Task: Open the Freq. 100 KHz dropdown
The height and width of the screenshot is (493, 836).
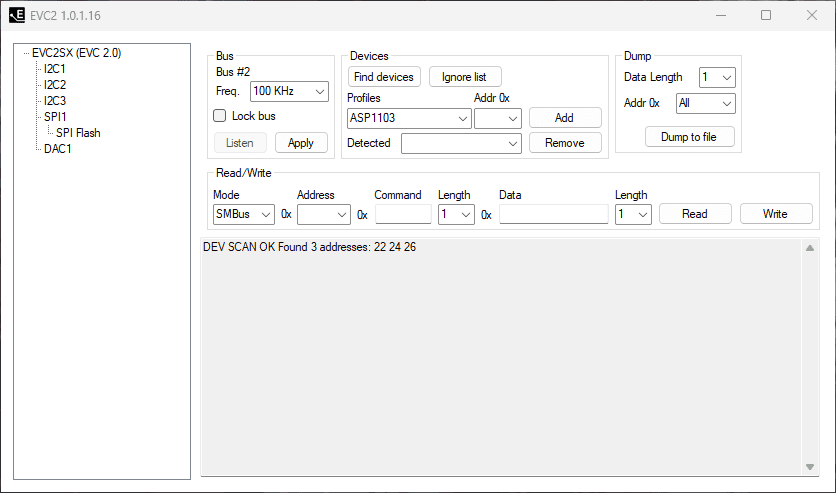Action: click(x=289, y=91)
